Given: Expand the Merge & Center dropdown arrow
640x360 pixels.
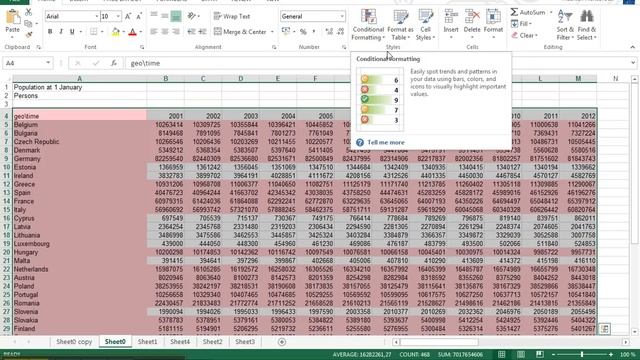Looking at the screenshot, I should (x=272, y=31).
